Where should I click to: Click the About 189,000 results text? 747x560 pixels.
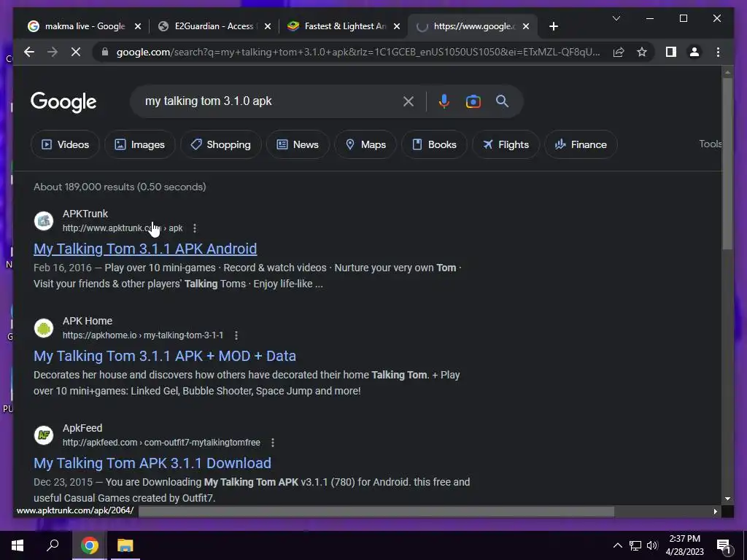point(120,187)
